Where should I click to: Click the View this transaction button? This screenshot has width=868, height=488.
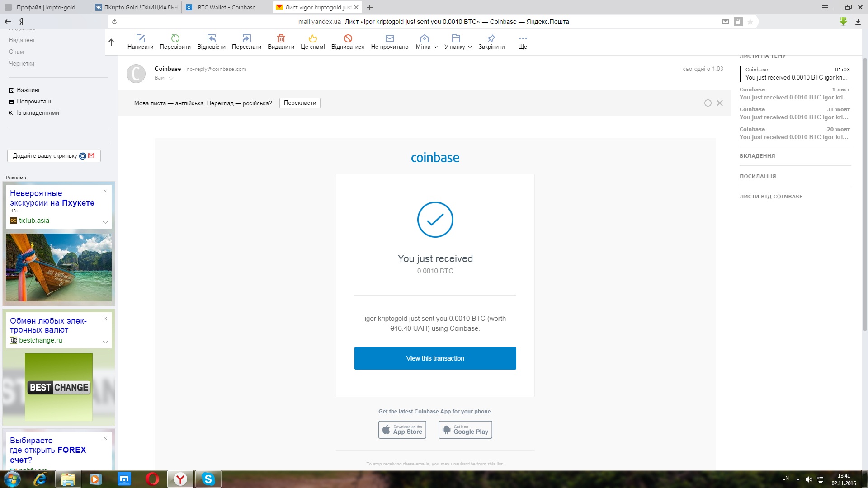coord(435,358)
